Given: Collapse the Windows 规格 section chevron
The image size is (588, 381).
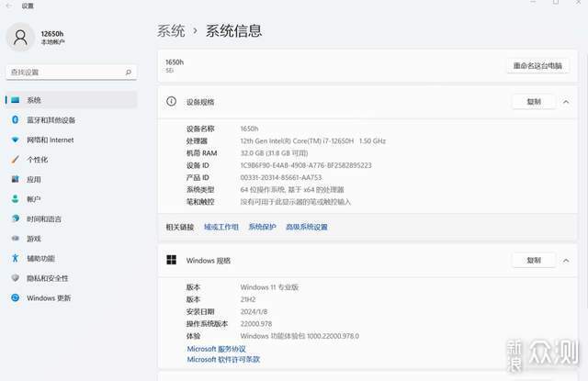Looking at the screenshot, I should pyautogui.click(x=566, y=261).
